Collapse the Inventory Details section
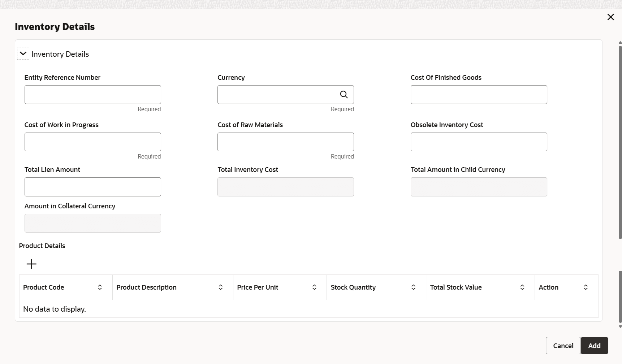Image resolution: width=622 pixels, height=364 pixels. click(23, 54)
